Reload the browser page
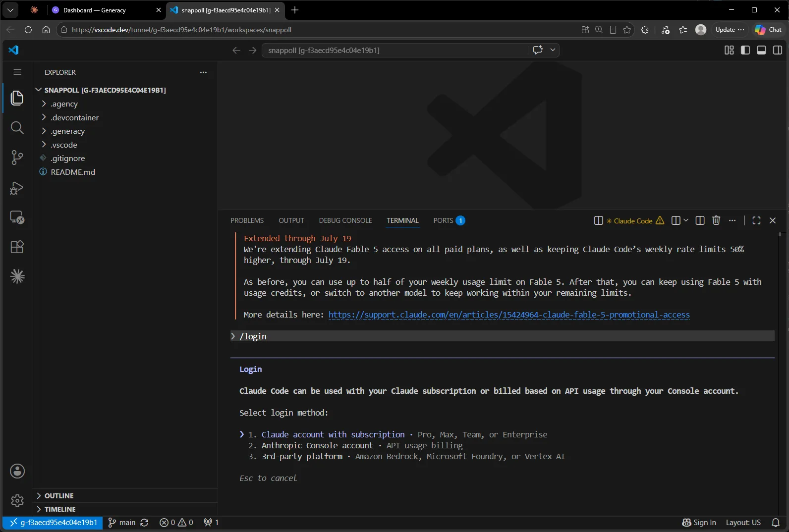Viewport: 789px width, 532px height. 28,30
